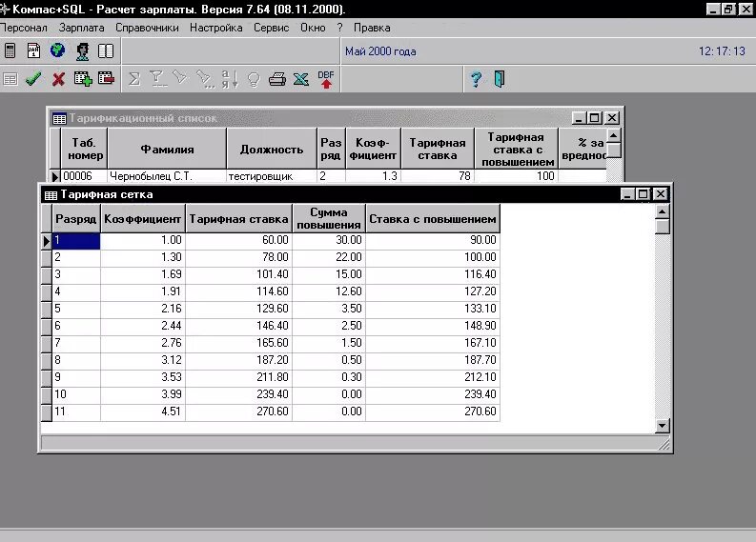Select the cell Чернобылец С.Т.

[167, 176]
